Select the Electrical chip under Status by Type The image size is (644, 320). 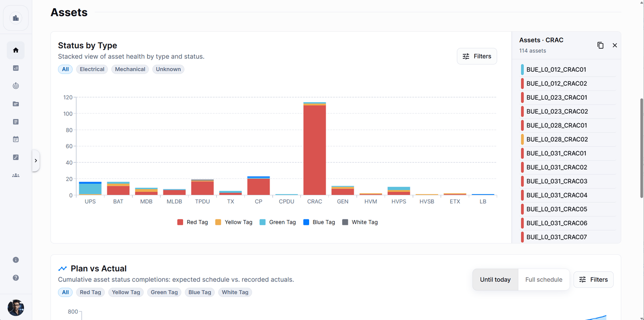pyautogui.click(x=92, y=69)
